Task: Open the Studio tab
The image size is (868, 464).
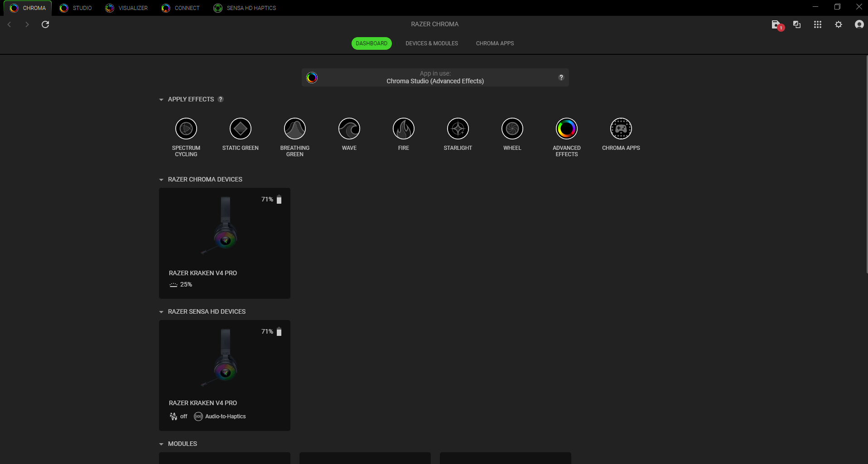Action: coord(76,8)
